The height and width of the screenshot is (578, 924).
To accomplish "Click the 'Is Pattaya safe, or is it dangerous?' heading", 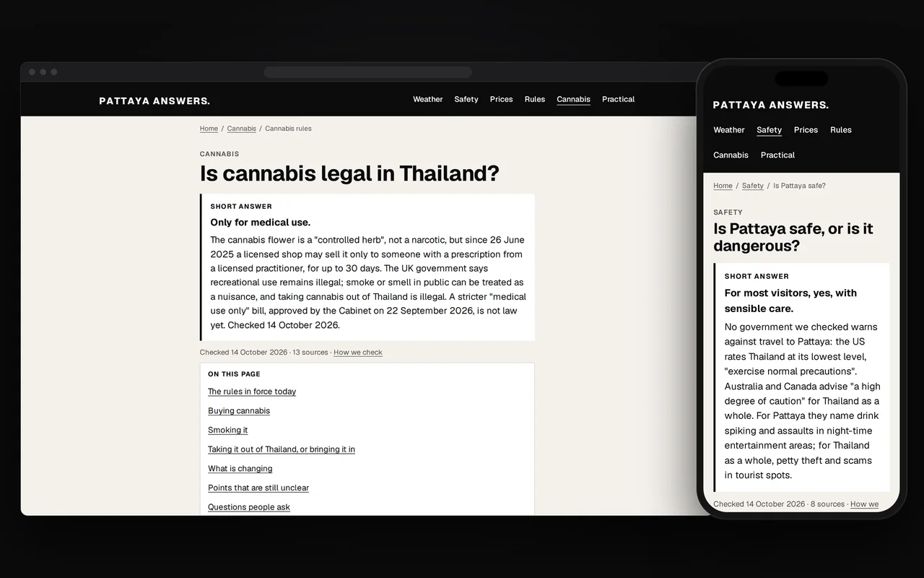I will click(x=793, y=237).
